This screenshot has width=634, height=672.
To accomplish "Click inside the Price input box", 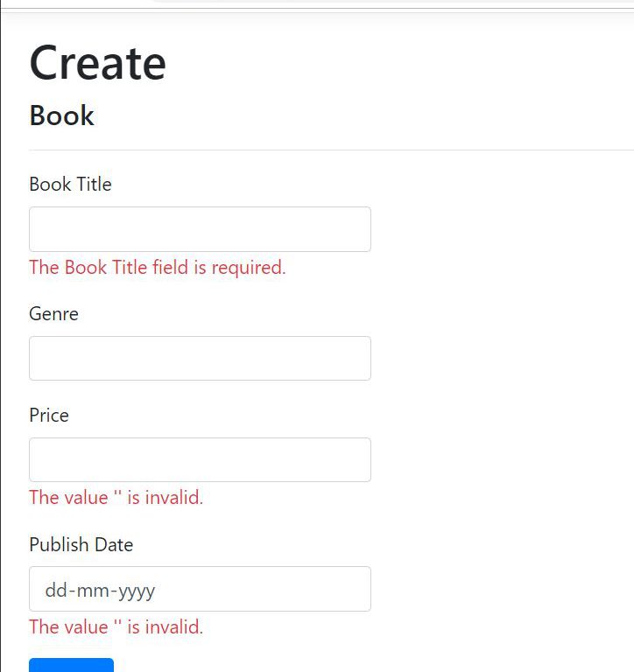I will [200, 459].
